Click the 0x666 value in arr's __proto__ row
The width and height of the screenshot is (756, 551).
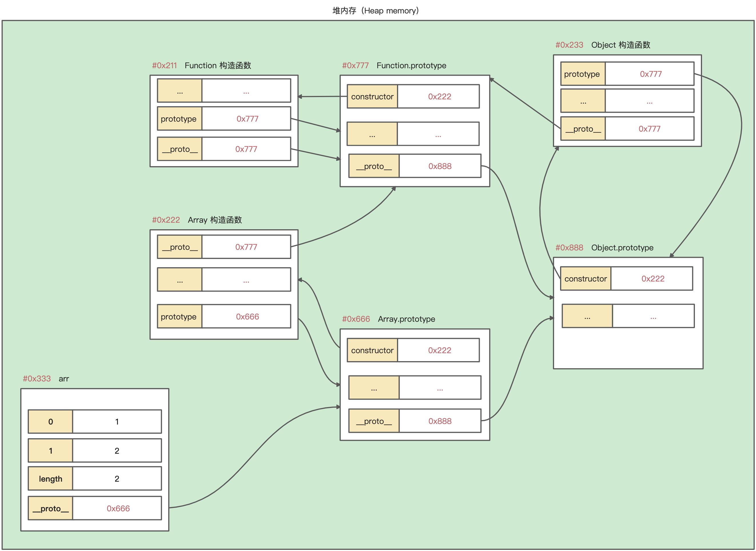pyautogui.click(x=118, y=508)
